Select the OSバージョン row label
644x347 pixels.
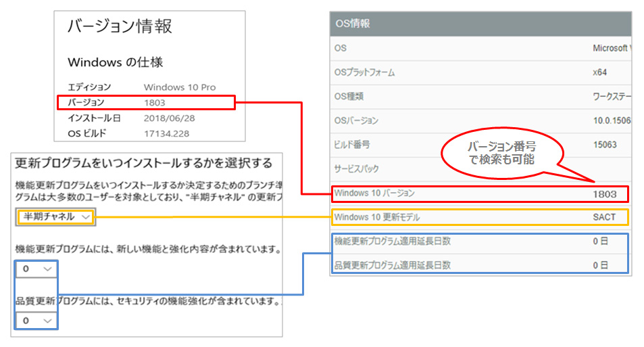(x=356, y=120)
